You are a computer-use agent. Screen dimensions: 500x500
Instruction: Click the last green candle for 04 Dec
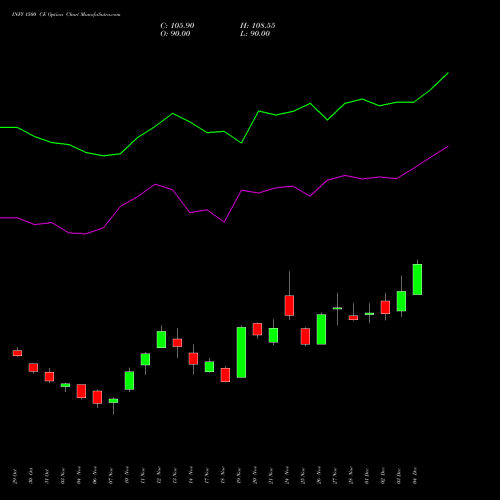[x=417, y=279]
